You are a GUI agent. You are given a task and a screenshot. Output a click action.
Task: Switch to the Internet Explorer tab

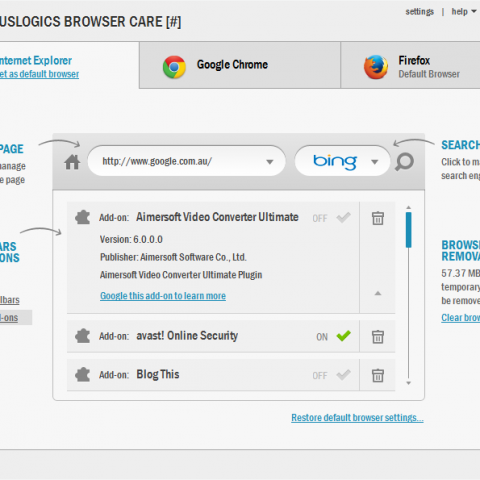[69, 65]
